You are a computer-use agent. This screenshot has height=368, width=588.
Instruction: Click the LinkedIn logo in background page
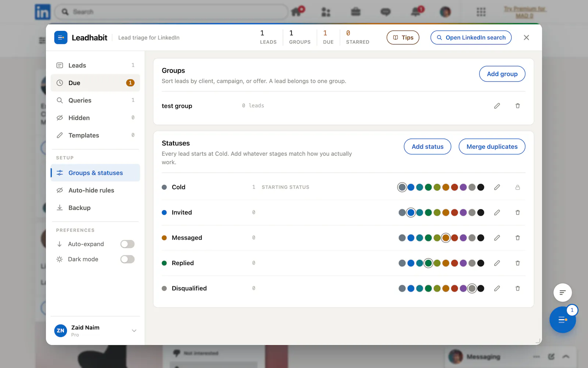coord(43,12)
